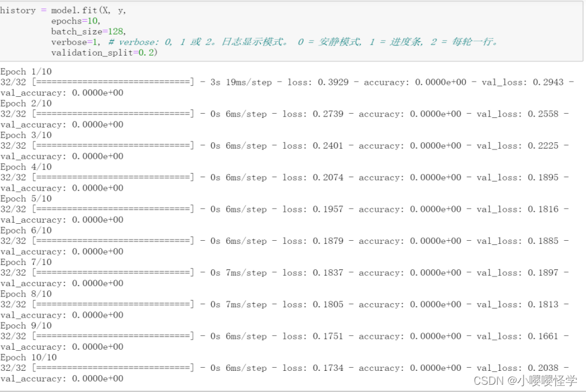Click the 'history = model.fit(X, y,' code line
This screenshot has width=586, height=392.
point(63,10)
